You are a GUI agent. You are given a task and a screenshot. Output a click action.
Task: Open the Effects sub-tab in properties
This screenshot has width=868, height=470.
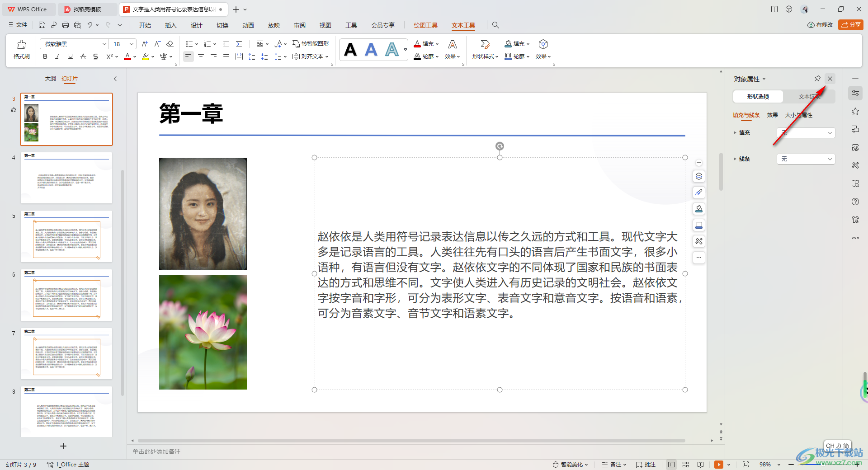pyautogui.click(x=773, y=115)
